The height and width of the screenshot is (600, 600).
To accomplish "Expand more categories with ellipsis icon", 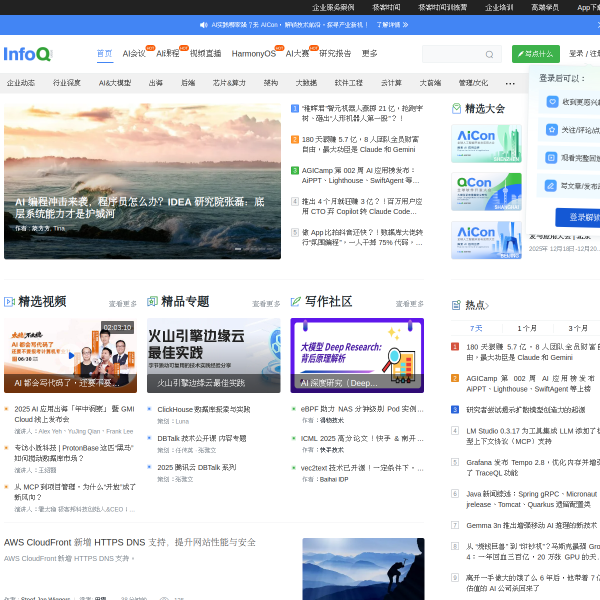I will [x=510, y=83].
